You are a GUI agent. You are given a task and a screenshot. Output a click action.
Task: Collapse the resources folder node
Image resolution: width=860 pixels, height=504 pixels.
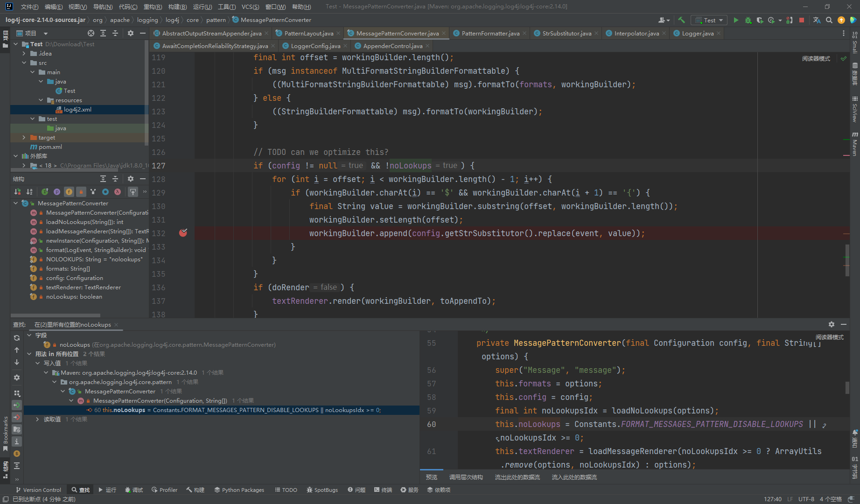41,100
